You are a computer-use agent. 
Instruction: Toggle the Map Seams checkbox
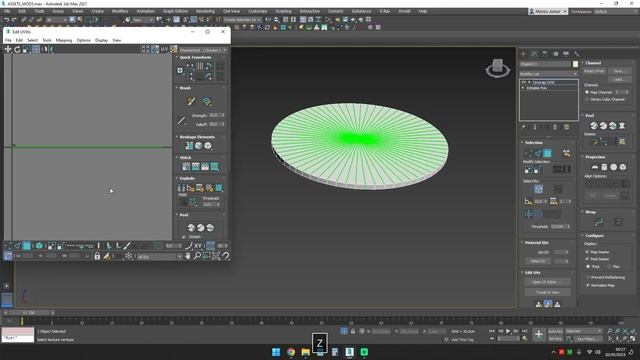click(x=587, y=252)
